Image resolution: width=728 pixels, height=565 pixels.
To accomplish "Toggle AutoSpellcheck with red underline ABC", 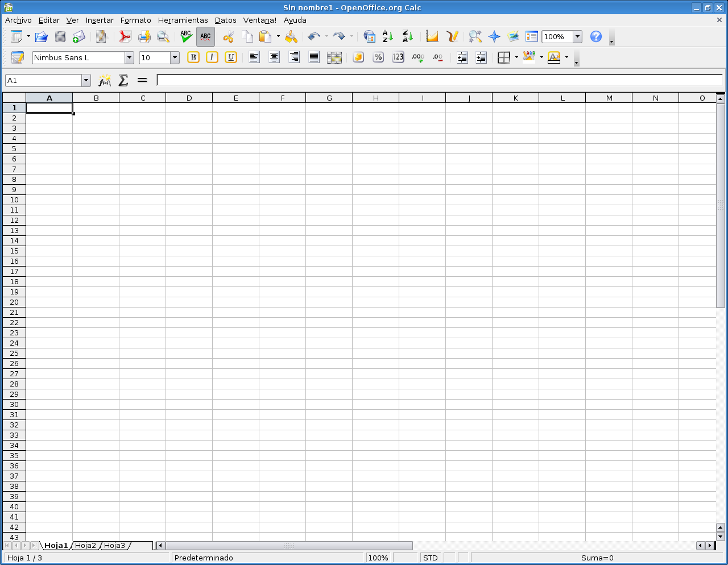I will (x=205, y=37).
